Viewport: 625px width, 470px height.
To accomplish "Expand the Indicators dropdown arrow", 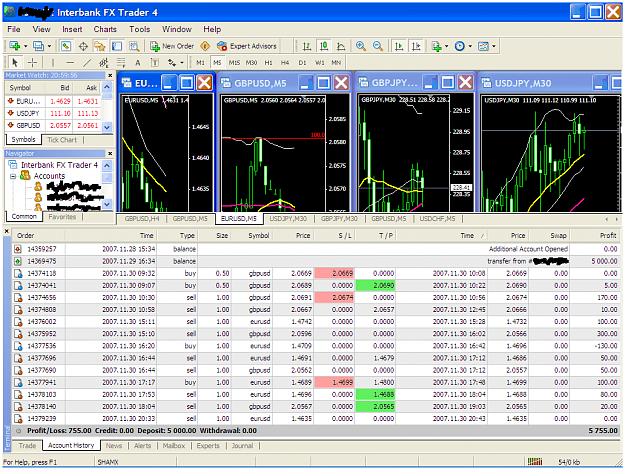I will pyautogui.click(x=446, y=46).
